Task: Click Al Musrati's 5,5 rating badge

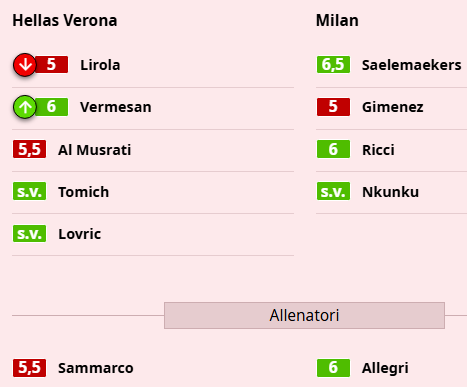Action: (29, 149)
